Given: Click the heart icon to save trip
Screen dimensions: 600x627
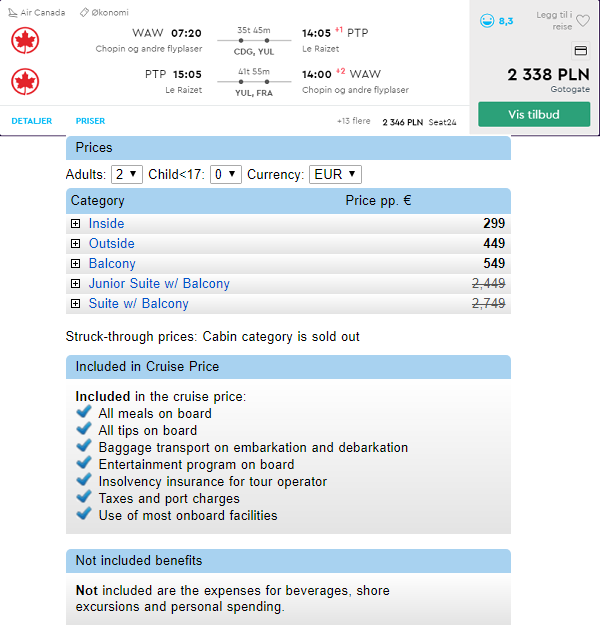Looking at the screenshot, I should (x=583, y=20).
